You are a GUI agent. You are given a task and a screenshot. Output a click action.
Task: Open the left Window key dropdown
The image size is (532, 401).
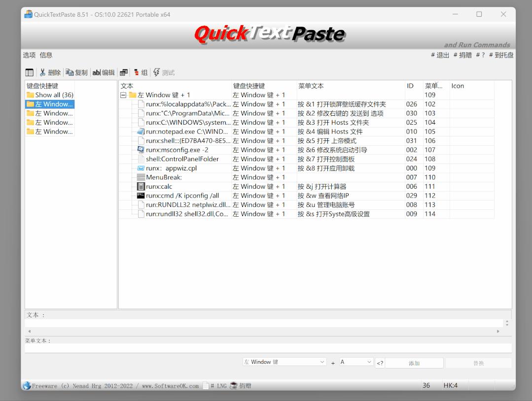(x=284, y=361)
